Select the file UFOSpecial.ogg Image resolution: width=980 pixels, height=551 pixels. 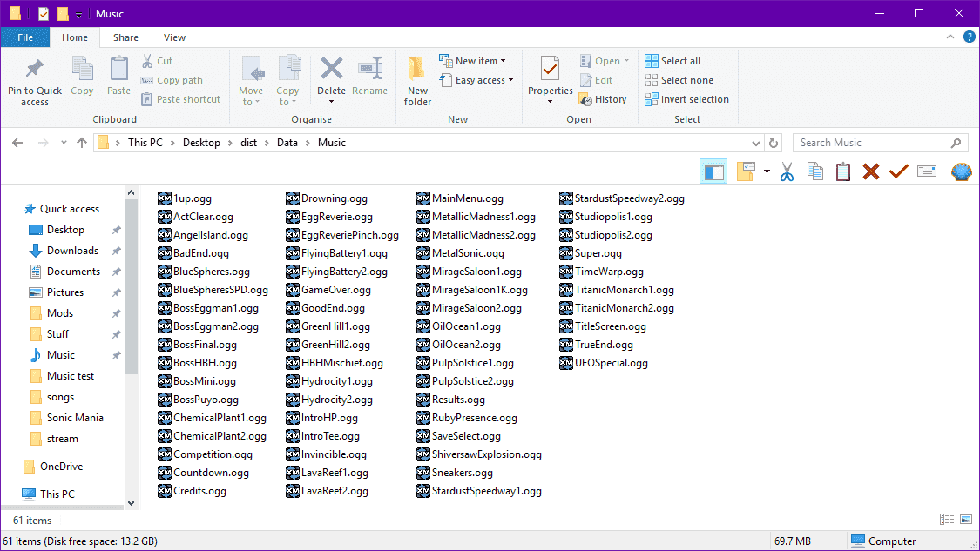coord(603,363)
